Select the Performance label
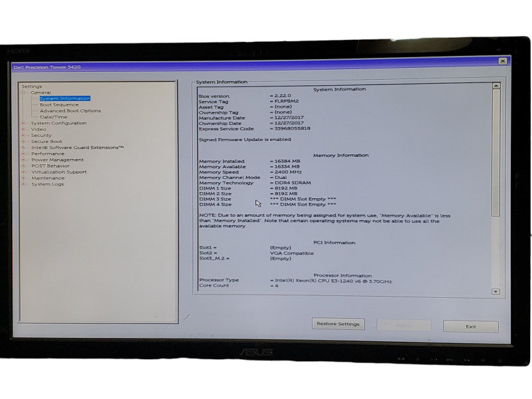Image resolution: width=532 pixels, height=399 pixels. (47, 154)
